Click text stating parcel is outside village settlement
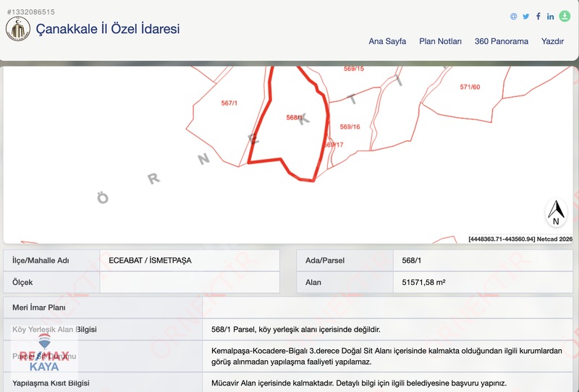This screenshot has height=392, width=579. (296, 329)
